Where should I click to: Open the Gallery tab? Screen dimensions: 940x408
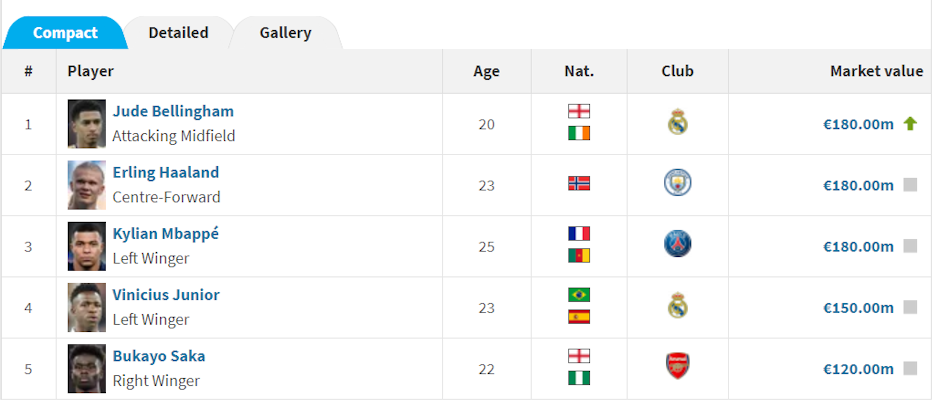pos(285,32)
